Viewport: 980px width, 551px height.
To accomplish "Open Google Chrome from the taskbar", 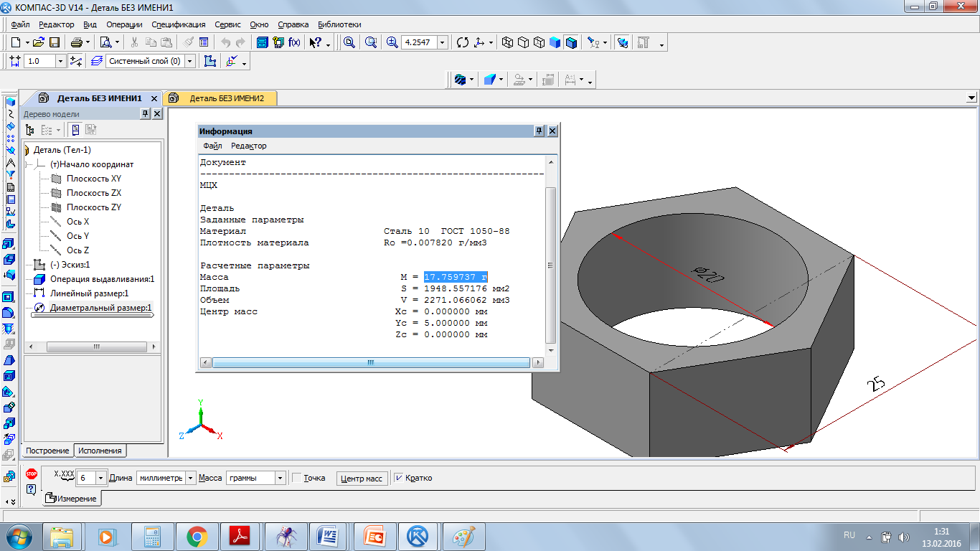I will click(x=197, y=536).
